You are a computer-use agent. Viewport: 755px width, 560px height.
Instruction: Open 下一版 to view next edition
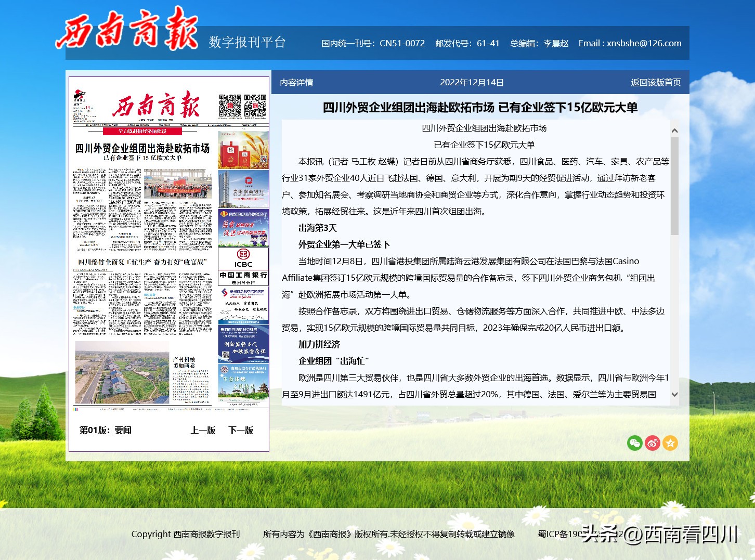[240, 430]
